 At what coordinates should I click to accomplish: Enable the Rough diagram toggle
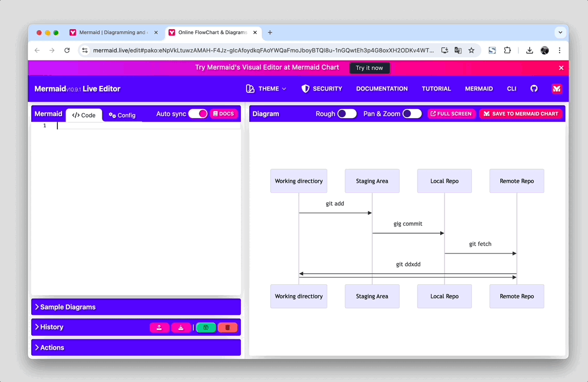347,114
